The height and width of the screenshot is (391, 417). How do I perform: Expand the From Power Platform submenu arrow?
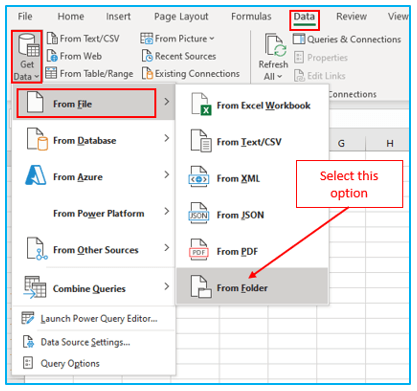167,211
